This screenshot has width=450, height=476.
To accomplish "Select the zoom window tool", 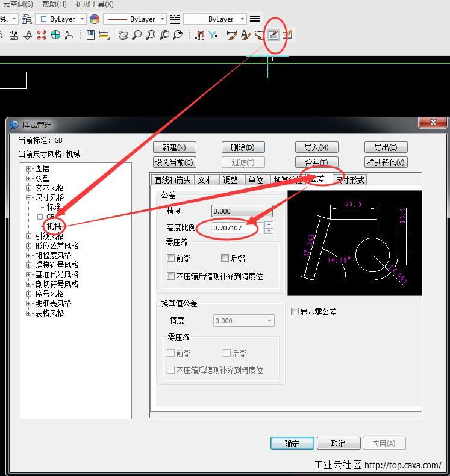I will [151, 36].
